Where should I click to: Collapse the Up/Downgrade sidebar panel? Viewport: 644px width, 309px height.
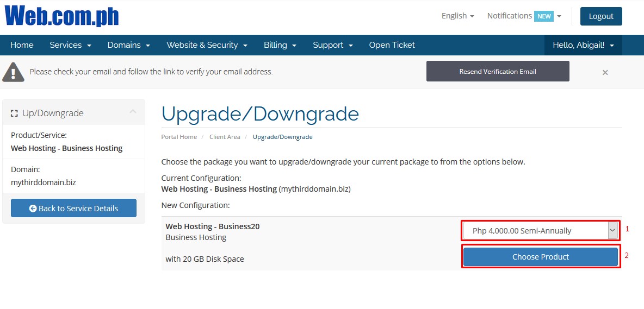133,111
